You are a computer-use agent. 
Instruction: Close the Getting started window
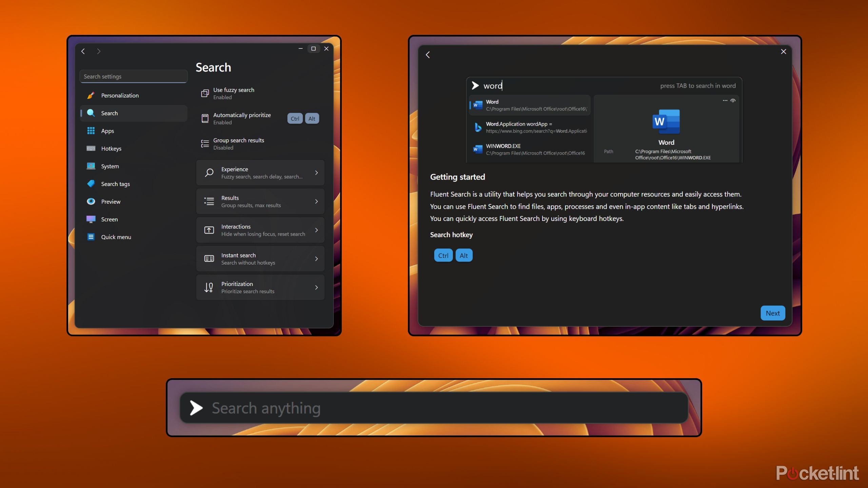[783, 52]
